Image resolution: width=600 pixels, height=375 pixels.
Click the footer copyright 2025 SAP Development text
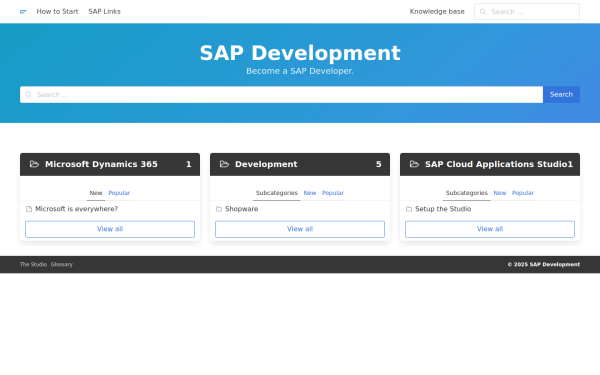pos(543,264)
